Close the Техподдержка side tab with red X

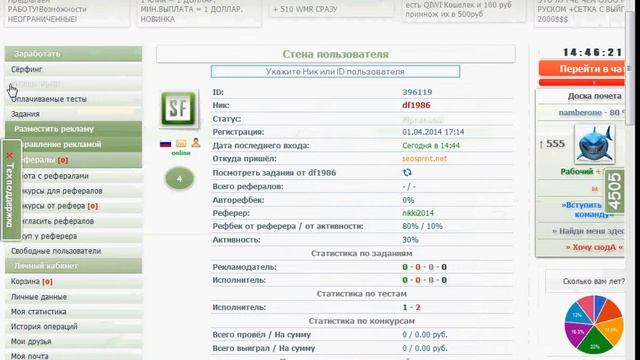[x=10, y=156]
